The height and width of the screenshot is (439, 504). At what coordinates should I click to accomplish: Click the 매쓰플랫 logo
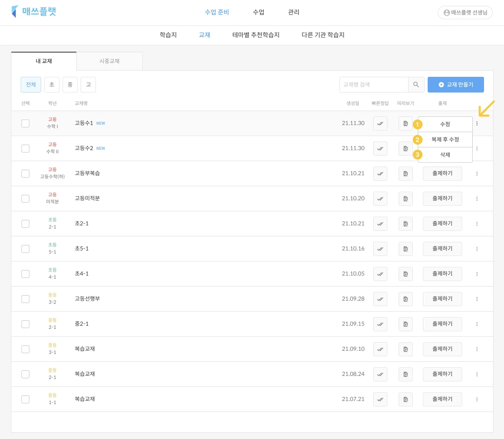(x=34, y=11)
